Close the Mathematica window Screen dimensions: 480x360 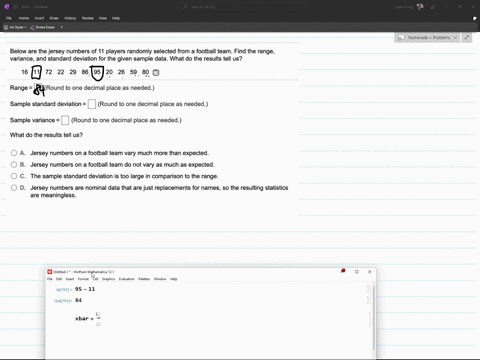pos(370,272)
